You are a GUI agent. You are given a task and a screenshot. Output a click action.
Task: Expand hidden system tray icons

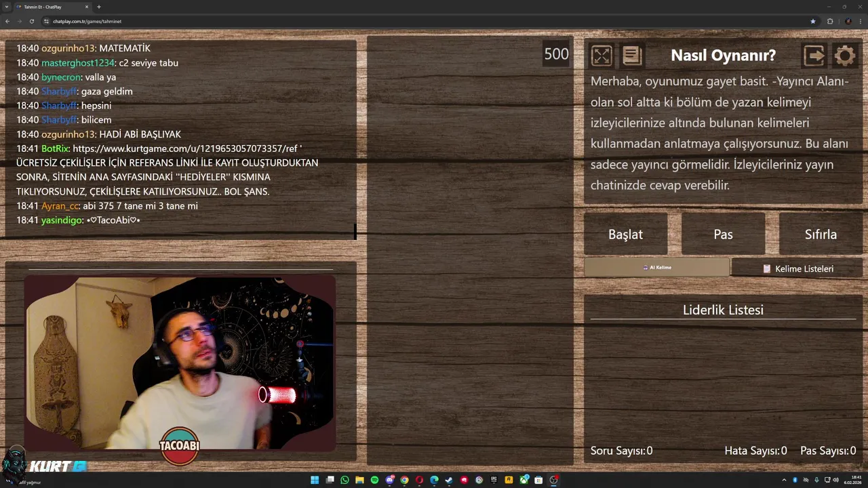785,480
